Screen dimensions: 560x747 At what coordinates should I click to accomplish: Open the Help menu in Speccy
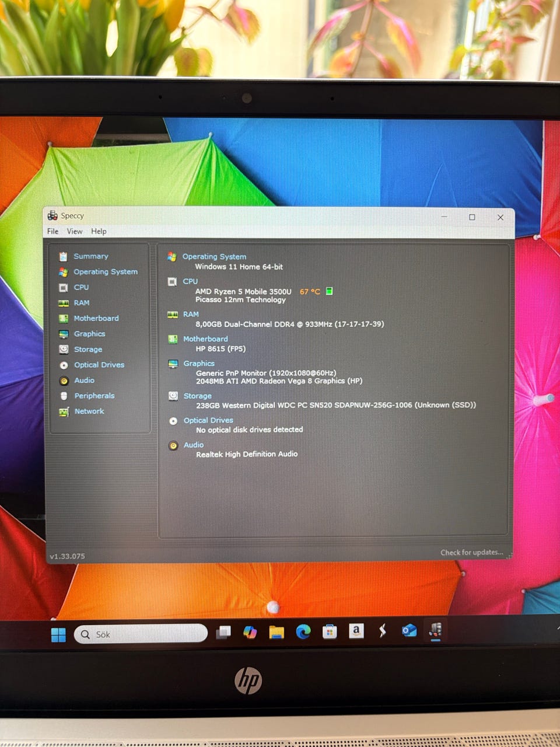pyautogui.click(x=99, y=231)
